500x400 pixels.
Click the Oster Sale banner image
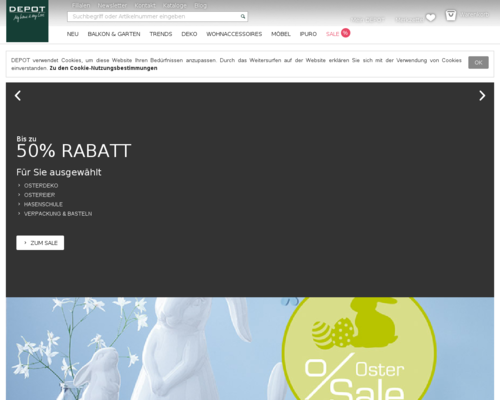[250, 349]
